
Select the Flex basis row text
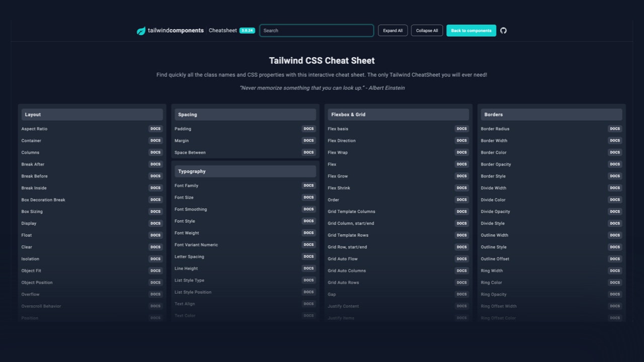tap(338, 129)
